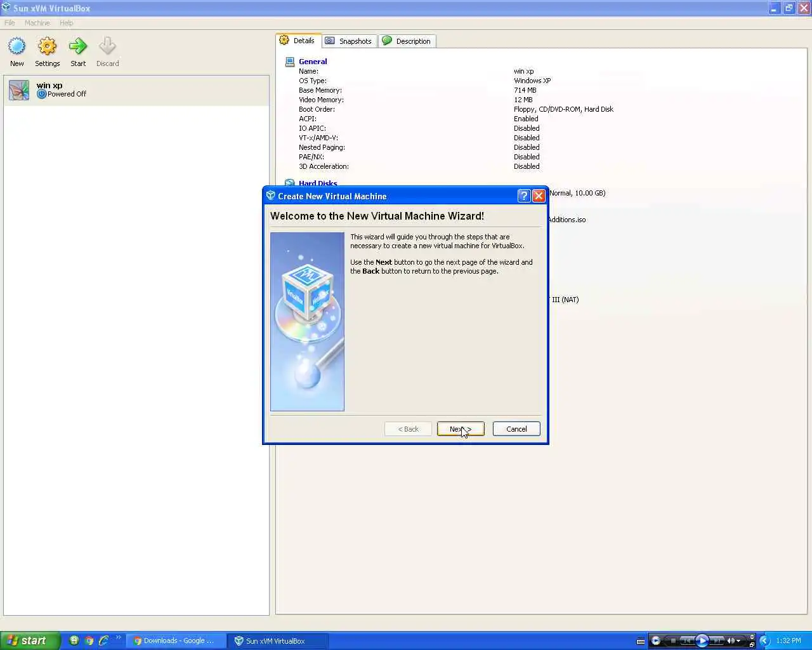812x650 pixels.
Task: Open Internet Explorer from quick launch
Action: [x=103, y=640]
